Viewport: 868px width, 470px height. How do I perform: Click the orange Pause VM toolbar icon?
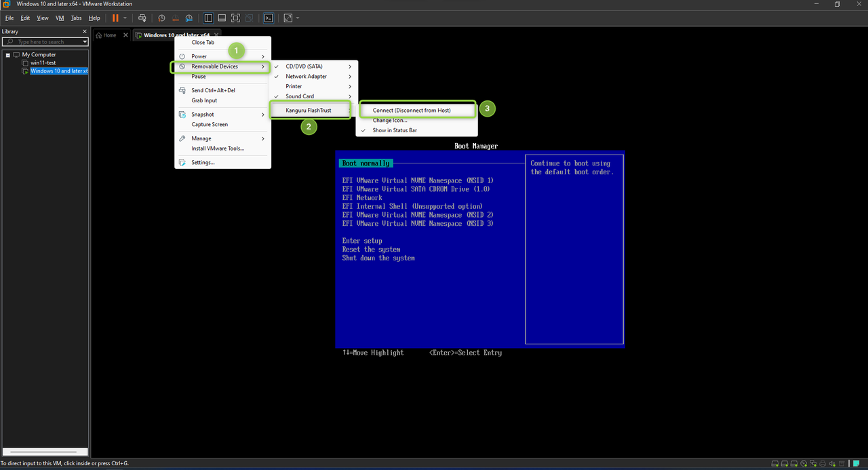tap(115, 18)
